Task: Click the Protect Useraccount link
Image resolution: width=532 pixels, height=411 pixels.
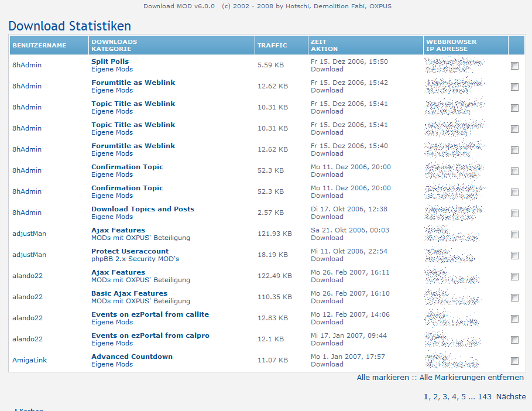Action: pos(130,251)
